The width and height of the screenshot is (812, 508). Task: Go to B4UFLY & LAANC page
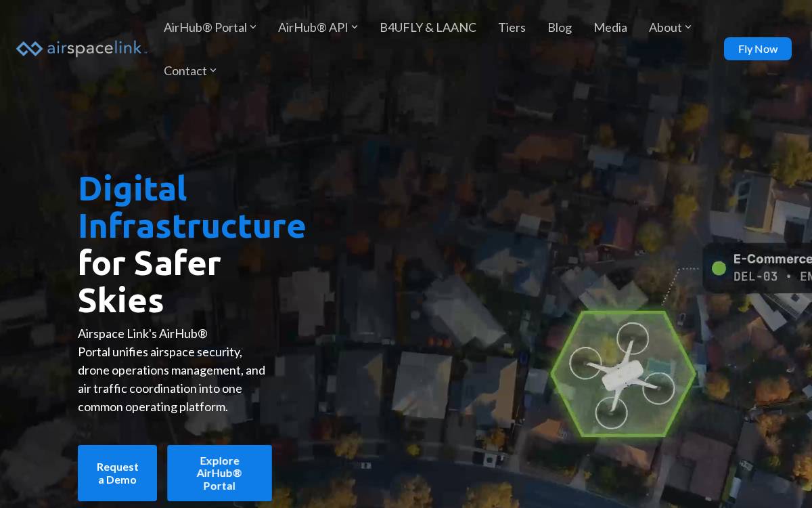428,28
